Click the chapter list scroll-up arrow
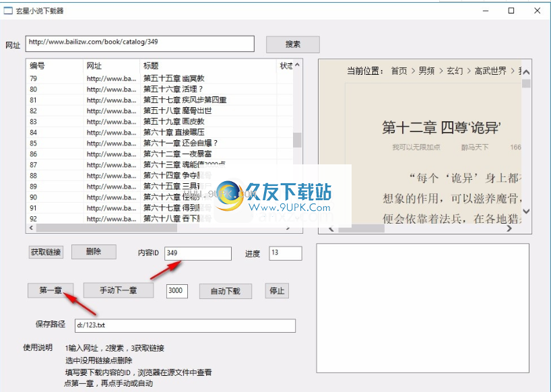The image size is (551, 392). coord(298,65)
